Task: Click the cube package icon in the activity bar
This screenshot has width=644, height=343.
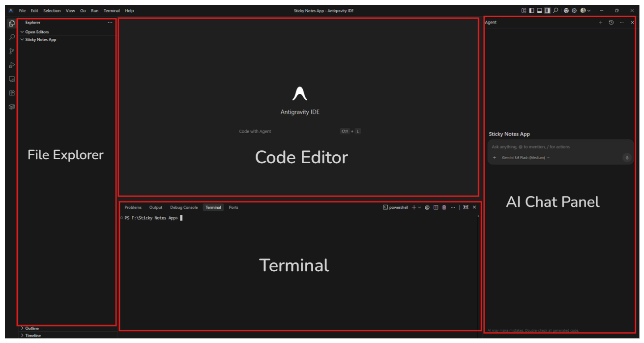Action: point(12,107)
